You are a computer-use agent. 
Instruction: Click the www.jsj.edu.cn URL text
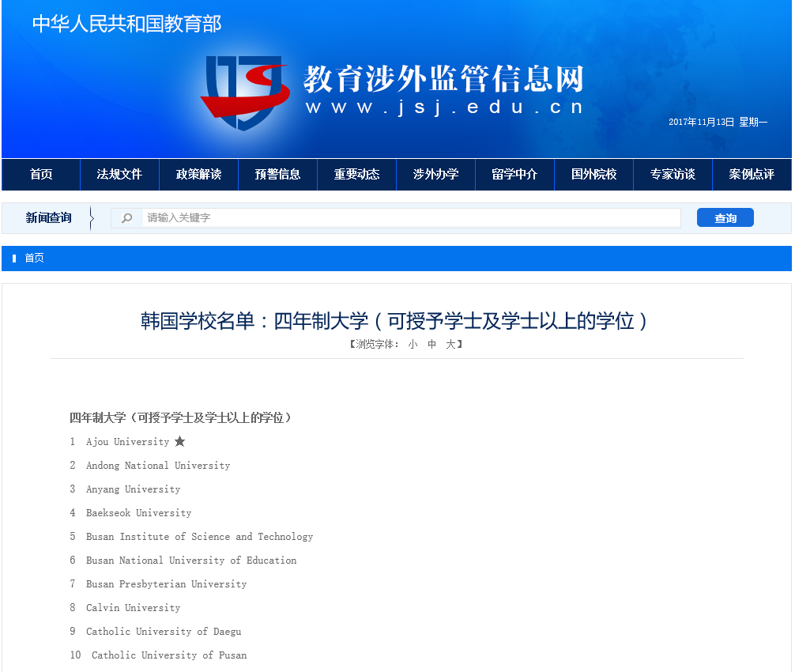point(444,108)
